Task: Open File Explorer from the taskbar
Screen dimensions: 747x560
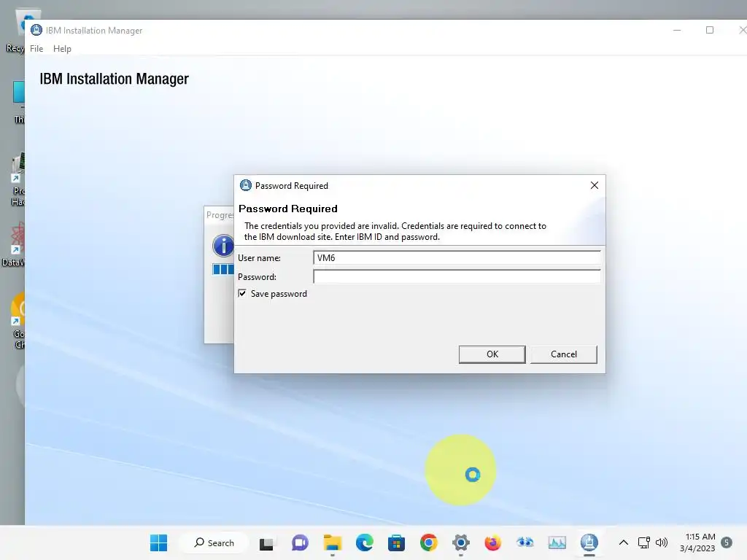Action: pyautogui.click(x=332, y=542)
